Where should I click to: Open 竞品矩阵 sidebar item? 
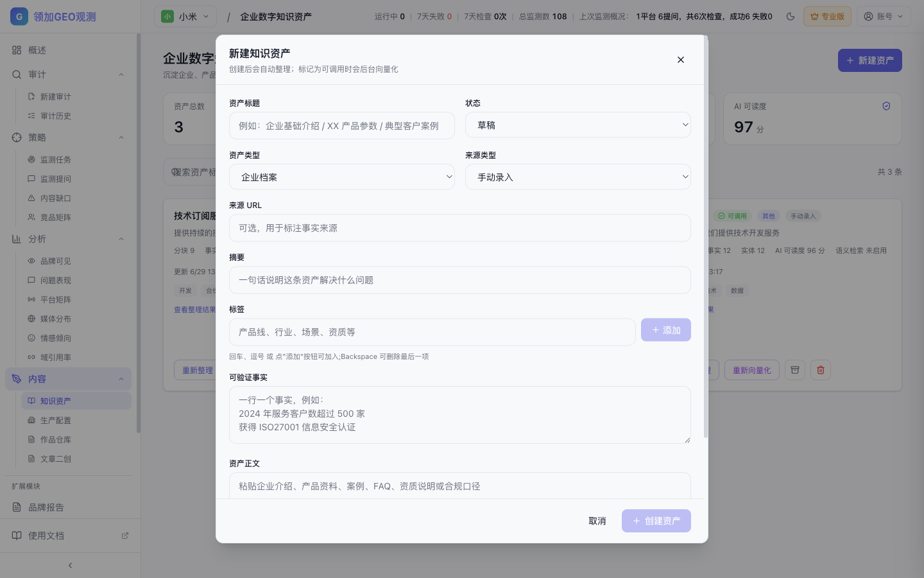click(76, 217)
